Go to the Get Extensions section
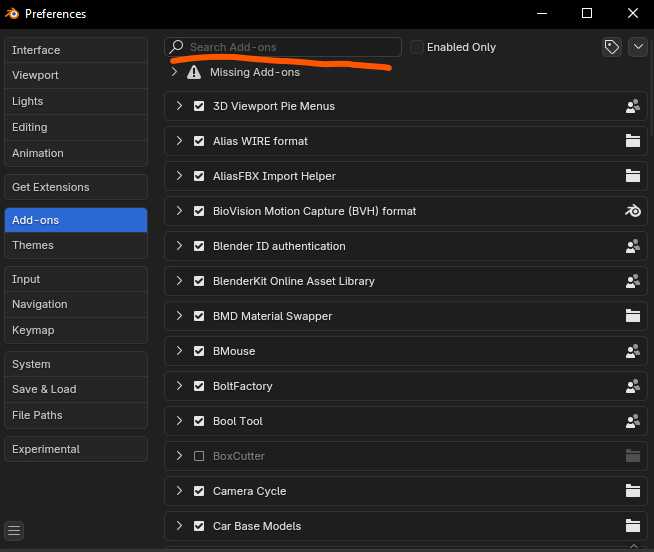The width and height of the screenshot is (654, 552). tap(76, 187)
